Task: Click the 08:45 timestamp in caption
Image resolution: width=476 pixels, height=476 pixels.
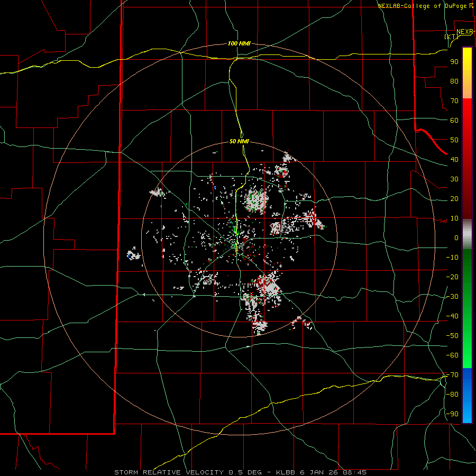Action: (x=354, y=472)
